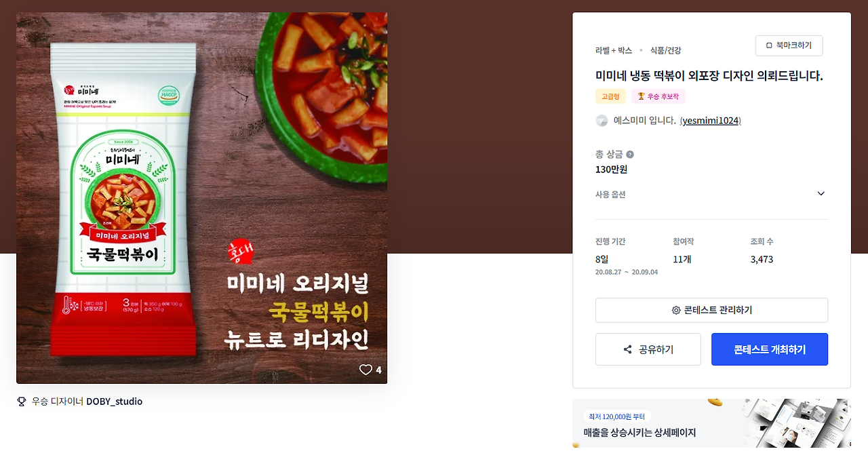Screen dimensions: 868x451
Task: Click the heart like icon on the image
Action: point(366,370)
